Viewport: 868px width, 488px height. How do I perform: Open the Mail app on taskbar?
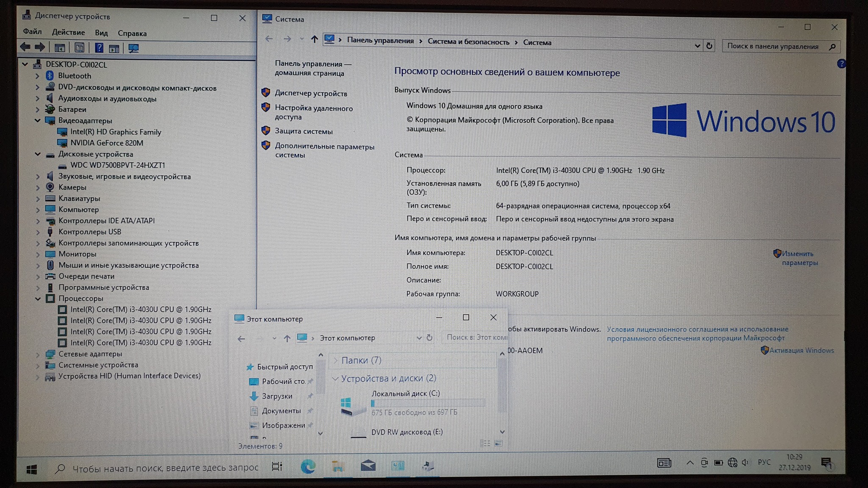[368, 466]
